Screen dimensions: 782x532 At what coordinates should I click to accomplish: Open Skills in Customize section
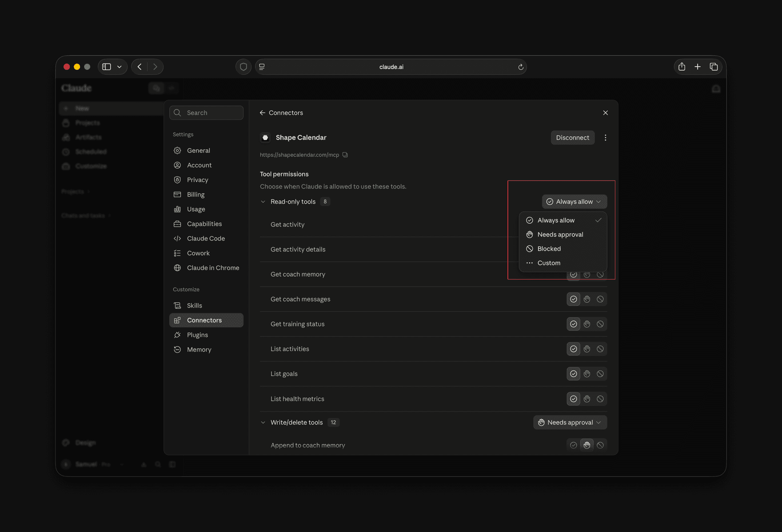pyautogui.click(x=206, y=305)
